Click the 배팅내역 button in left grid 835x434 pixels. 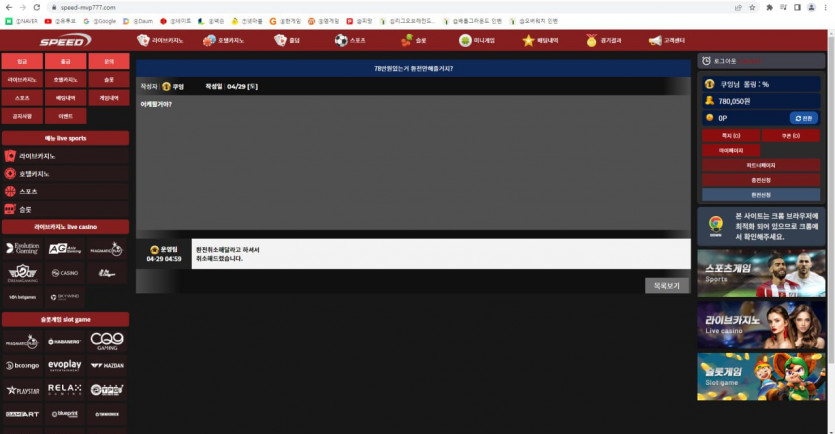coord(66,98)
